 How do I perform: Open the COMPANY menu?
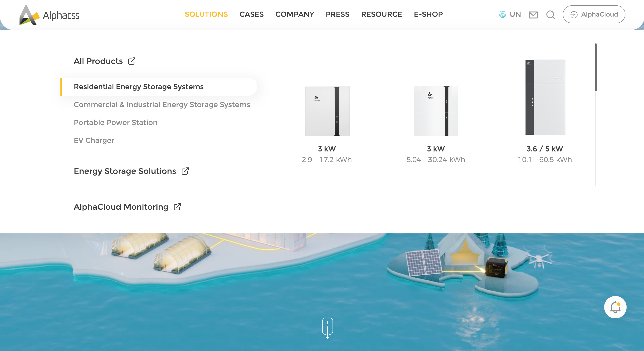coord(295,14)
